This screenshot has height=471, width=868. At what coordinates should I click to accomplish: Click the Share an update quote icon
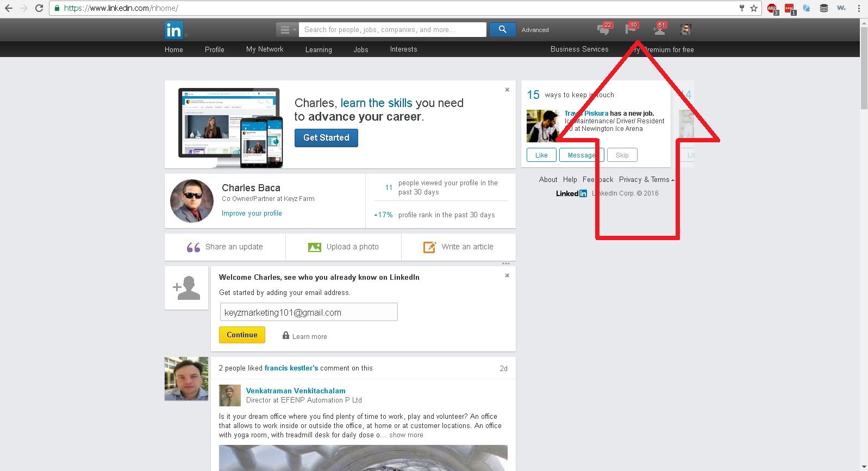pos(193,247)
